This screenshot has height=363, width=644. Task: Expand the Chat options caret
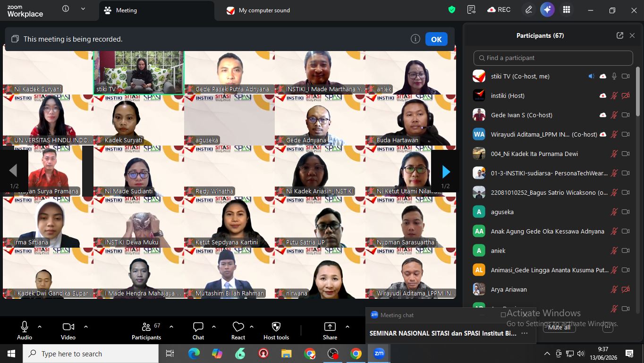[x=214, y=327]
